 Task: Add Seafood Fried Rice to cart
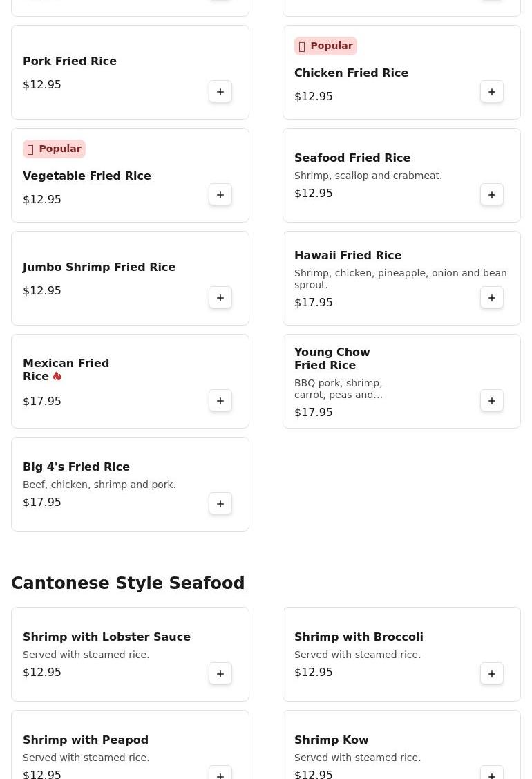click(492, 195)
